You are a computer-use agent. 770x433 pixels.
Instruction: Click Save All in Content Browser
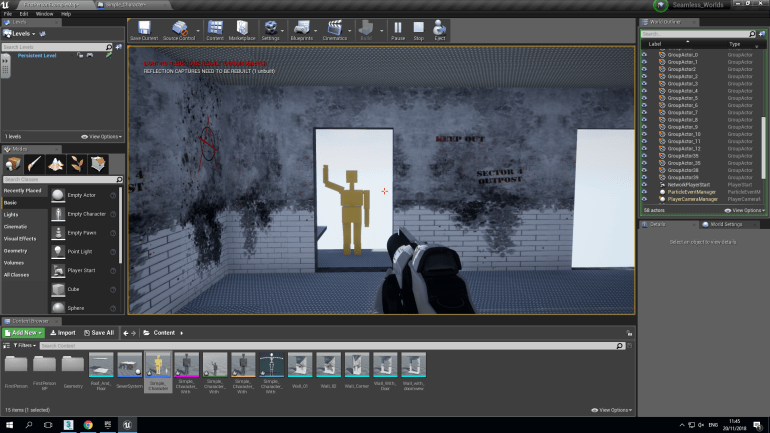99,333
